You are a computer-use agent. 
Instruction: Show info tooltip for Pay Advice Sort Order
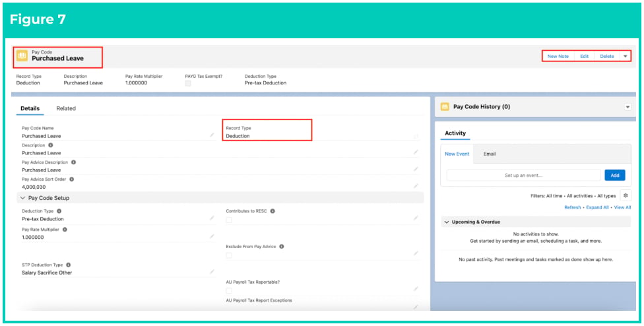click(x=71, y=179)
